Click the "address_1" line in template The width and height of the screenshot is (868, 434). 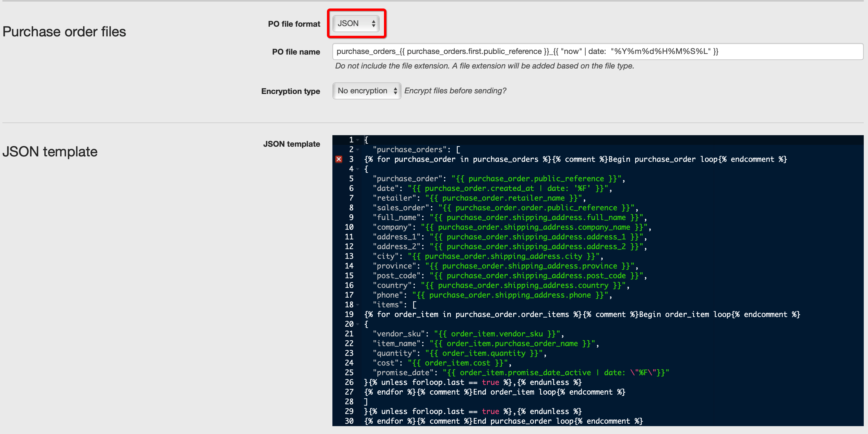tap(510, 237)
